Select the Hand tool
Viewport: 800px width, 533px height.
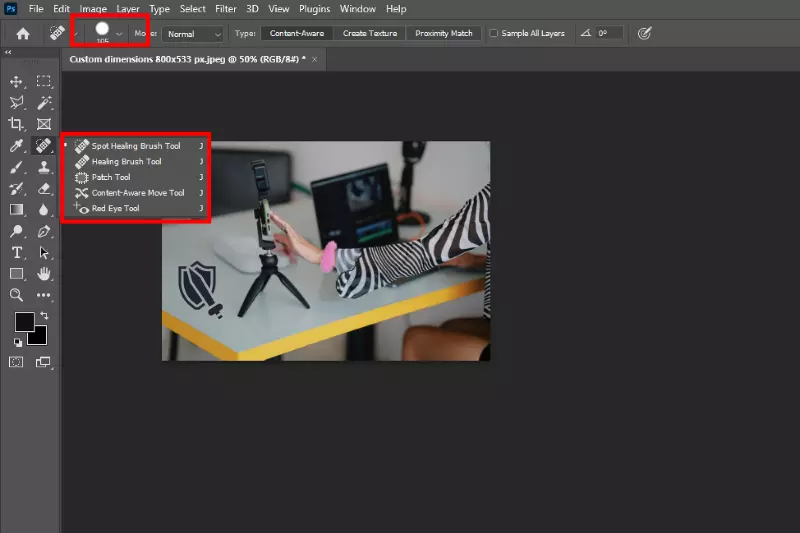43,274
